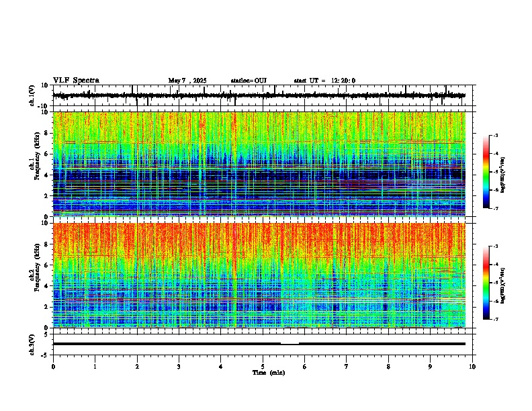Click the ch.2 PSD color scale bar
This screenshot has height=411, width=532.
pyautogui.click(x=486, y=283)
